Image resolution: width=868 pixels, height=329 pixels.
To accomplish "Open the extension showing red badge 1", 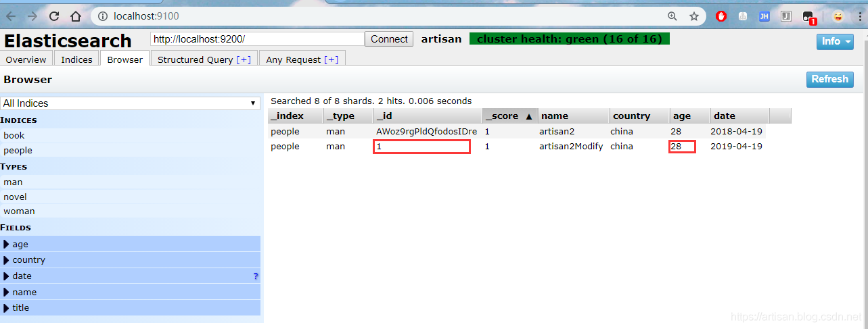I will point(808,16).
